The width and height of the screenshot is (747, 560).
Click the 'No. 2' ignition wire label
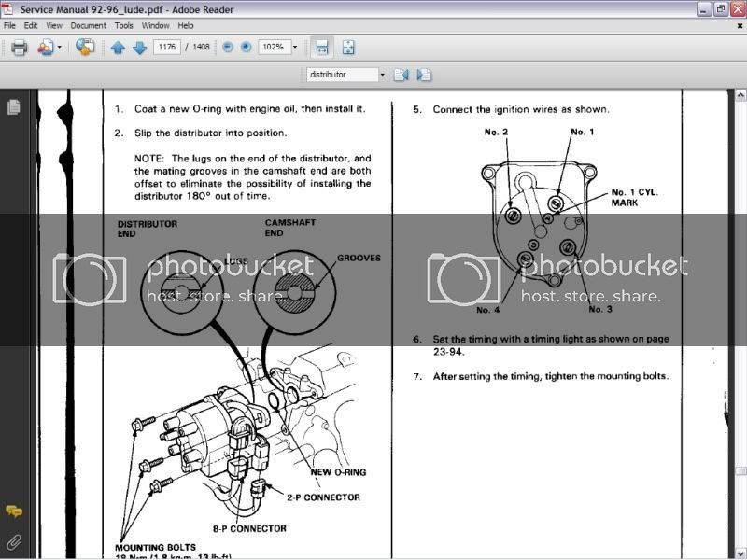click(x=496, y=132)
